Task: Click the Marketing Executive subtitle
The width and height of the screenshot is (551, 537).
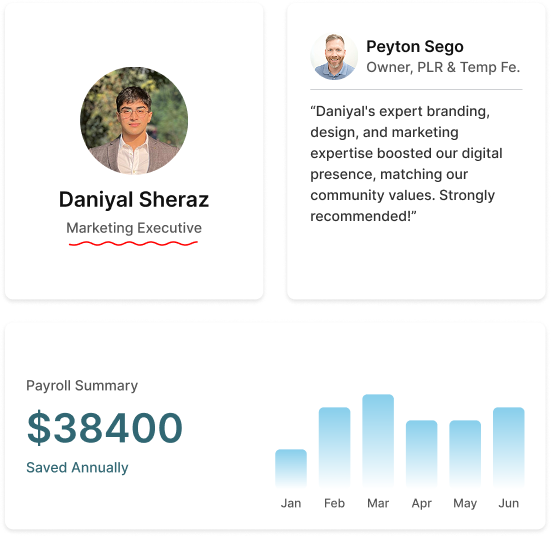Action: pos(134,228)
